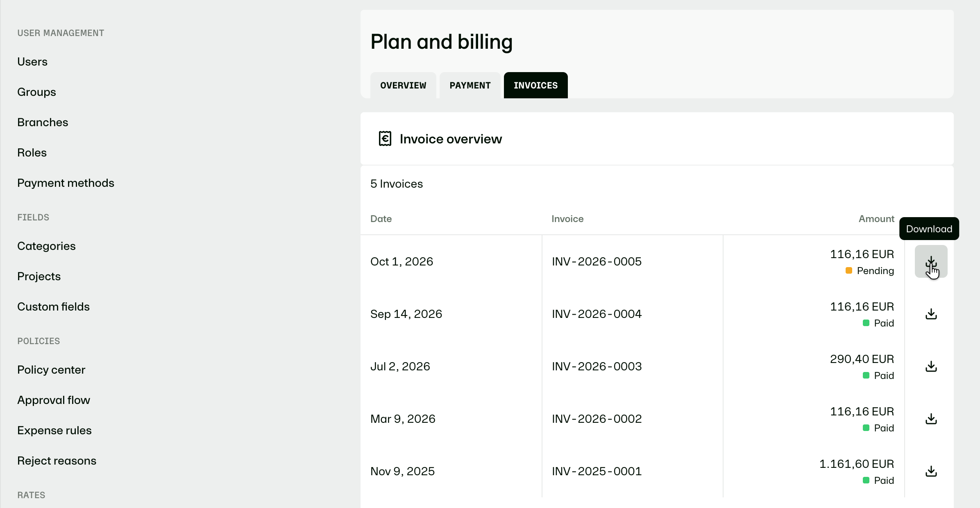Click invoice number INV-2026-0005
This screenshot has width=980, height=508.
(597, 261)
